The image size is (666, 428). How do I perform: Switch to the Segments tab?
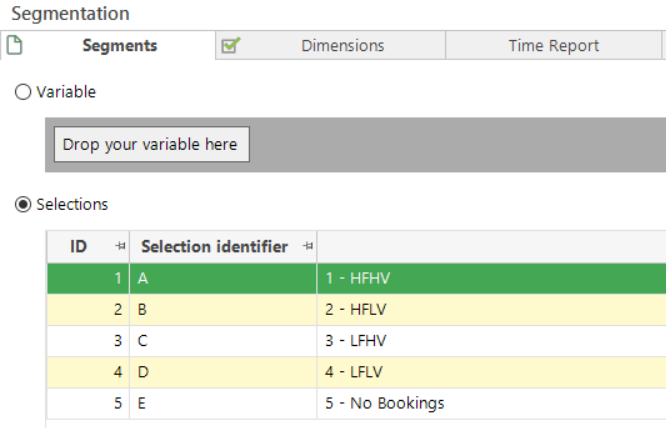pyautogui.click(x=108, y=45)
